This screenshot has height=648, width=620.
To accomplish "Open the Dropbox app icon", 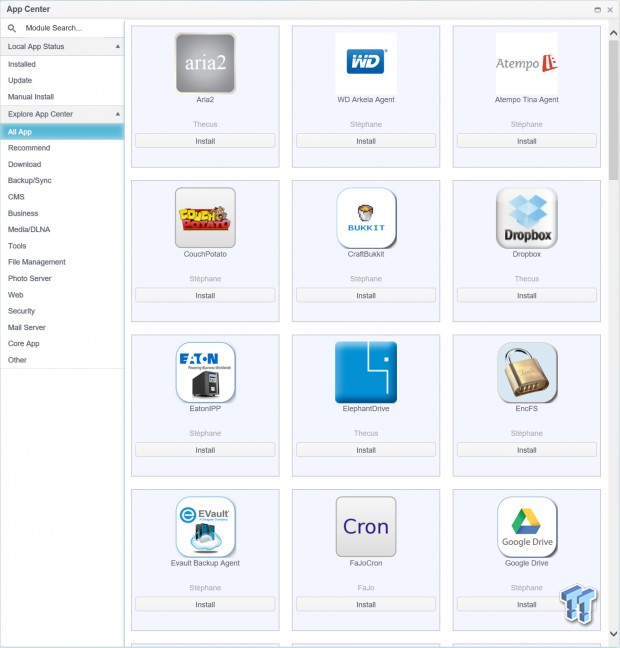I will 527,217.
